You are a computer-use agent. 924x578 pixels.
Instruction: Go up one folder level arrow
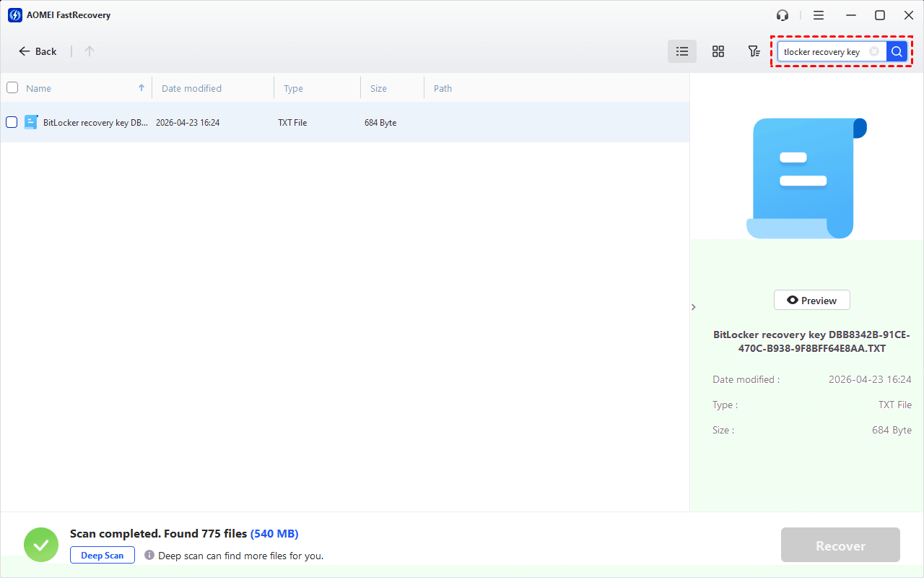point(90,51)
